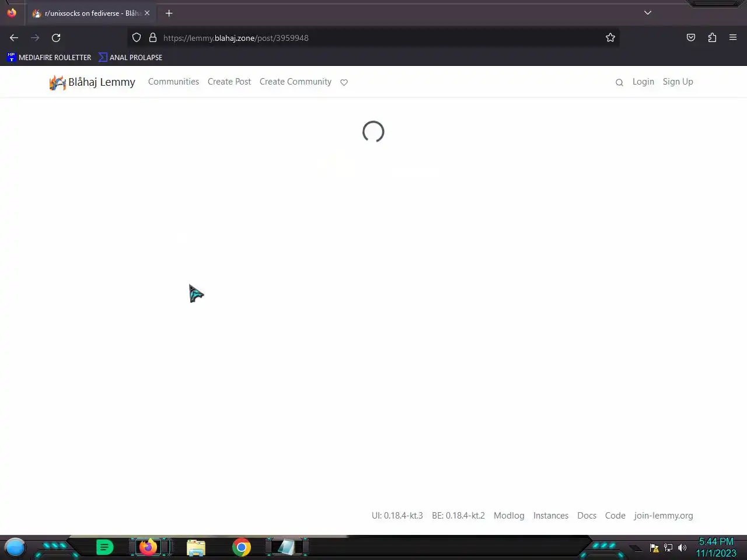Open the taskbar clock showing 5:44 PM
The height and width of the screenshot is (560, 747).
(x=716, y=547)
